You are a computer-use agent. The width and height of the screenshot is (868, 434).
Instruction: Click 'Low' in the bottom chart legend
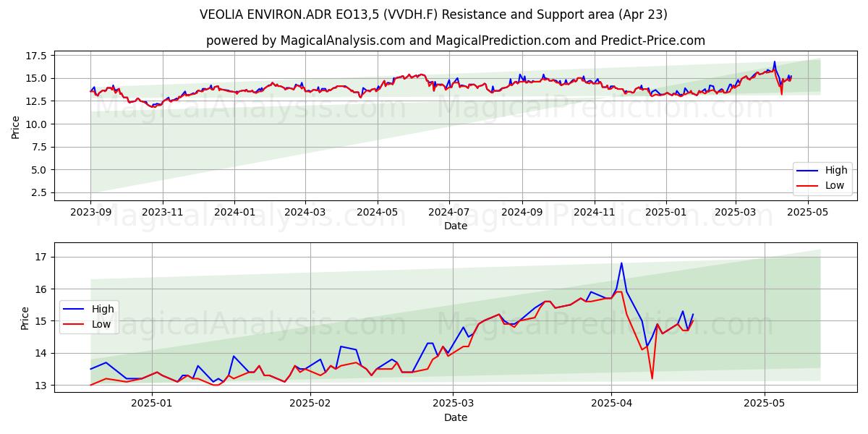tap(101, 324)
